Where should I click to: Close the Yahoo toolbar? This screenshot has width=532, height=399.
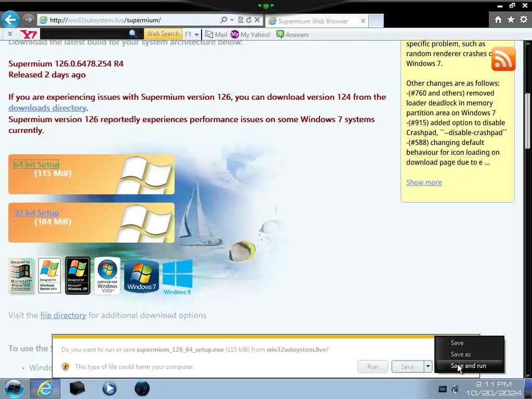(x=10, y=34)
